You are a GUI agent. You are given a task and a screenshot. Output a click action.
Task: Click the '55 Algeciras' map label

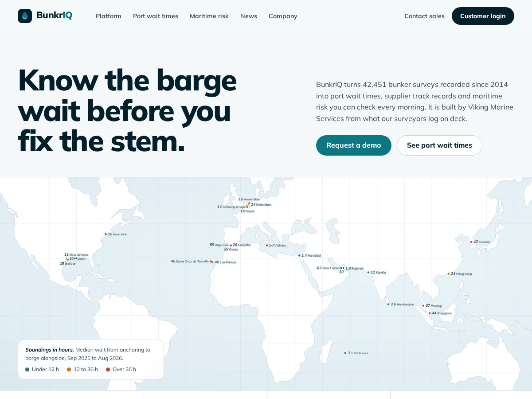(x=219, y=245)
